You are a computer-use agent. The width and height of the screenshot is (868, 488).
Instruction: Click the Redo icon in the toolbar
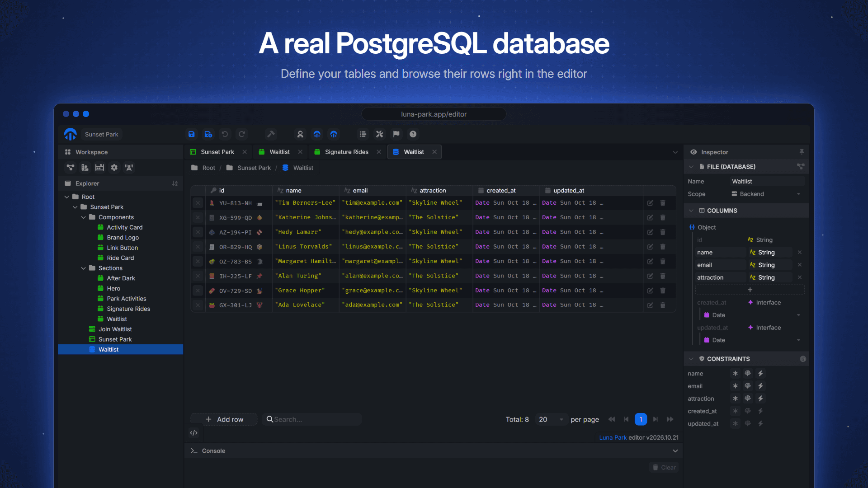[242, 134]
